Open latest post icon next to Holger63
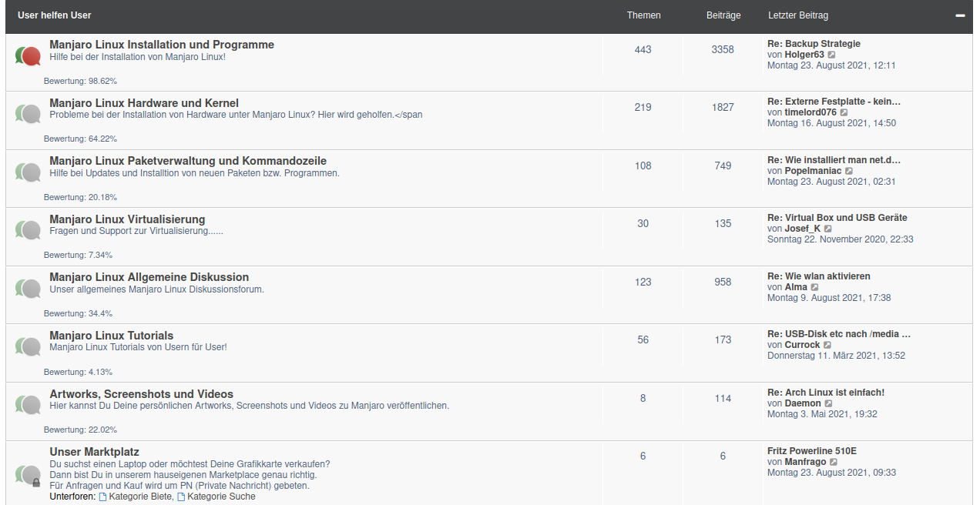Screen dimensions: 980x505 (831, 55)
